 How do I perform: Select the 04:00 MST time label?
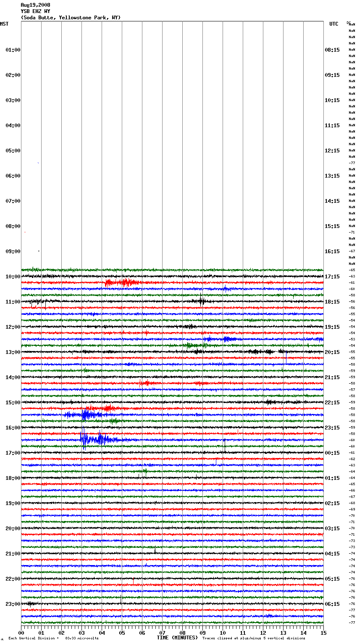13,126
